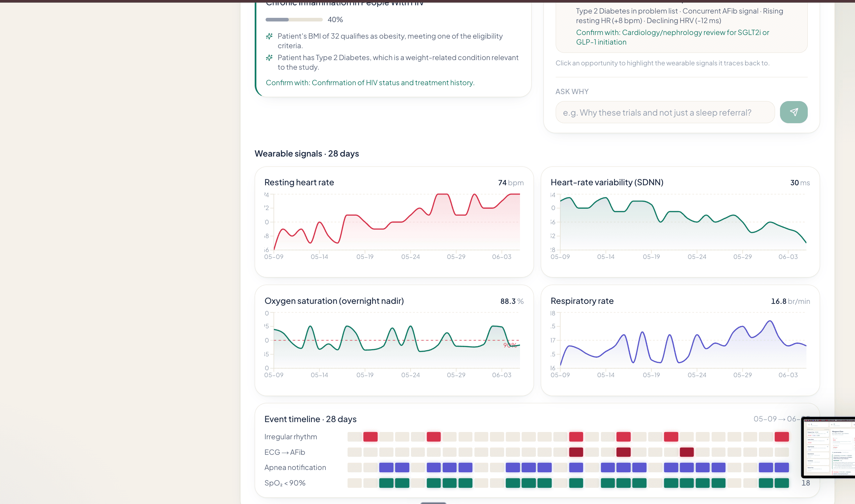Click the 'Event timeline · 28 days' heading
Viewport: 855px width, 504px height.
310,419
